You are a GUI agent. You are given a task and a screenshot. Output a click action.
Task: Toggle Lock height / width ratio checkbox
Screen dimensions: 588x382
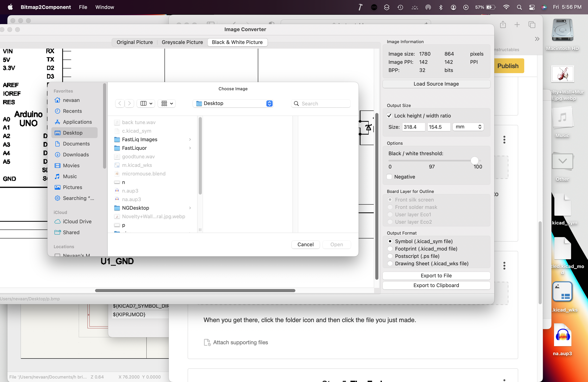[389, 116]
